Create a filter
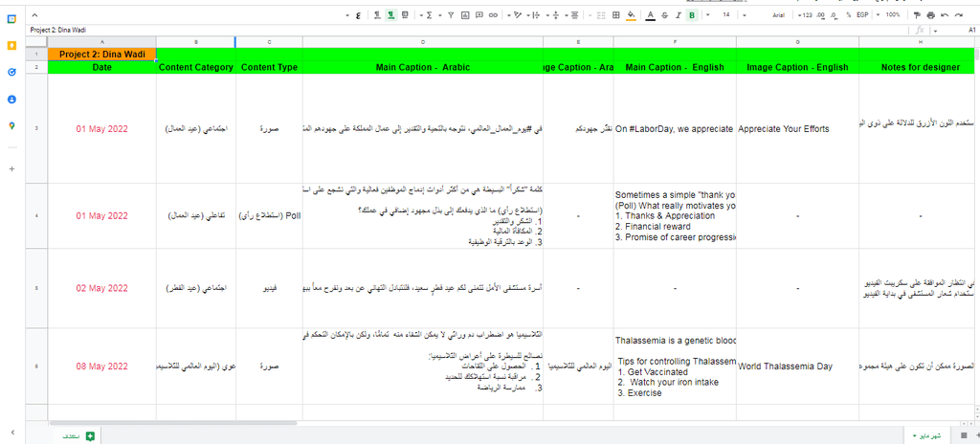980x444 pixels. 451,15
